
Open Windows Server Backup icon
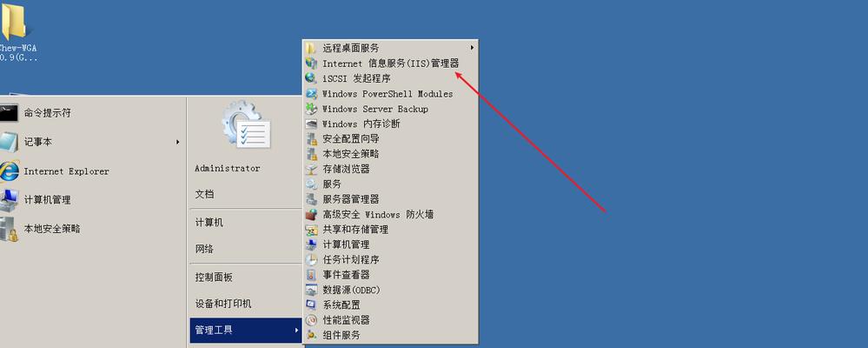tap(312, 109)
